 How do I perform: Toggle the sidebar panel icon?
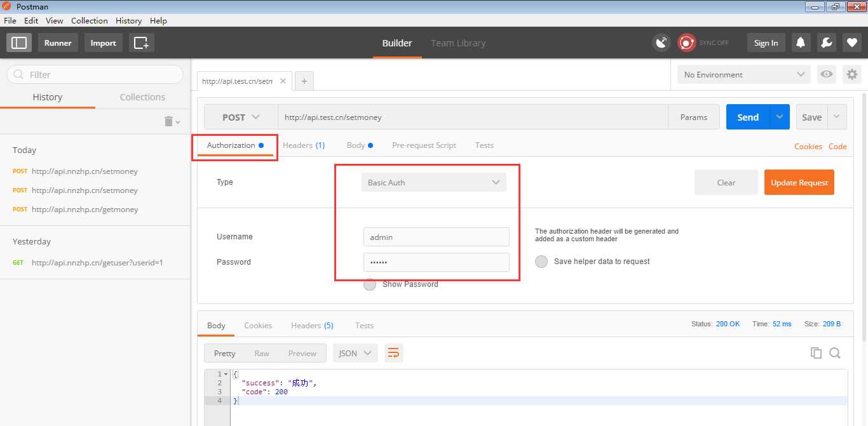[x=19, y=43]
